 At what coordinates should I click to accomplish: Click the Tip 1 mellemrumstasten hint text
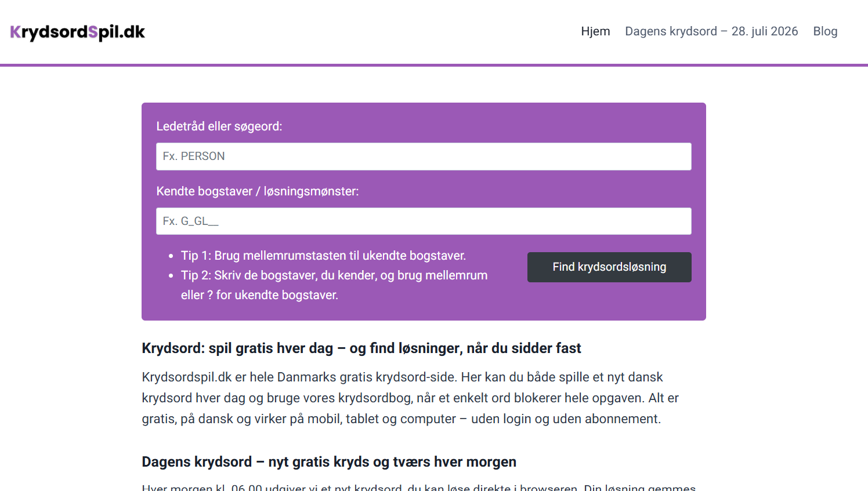click(x=323, y=256)
